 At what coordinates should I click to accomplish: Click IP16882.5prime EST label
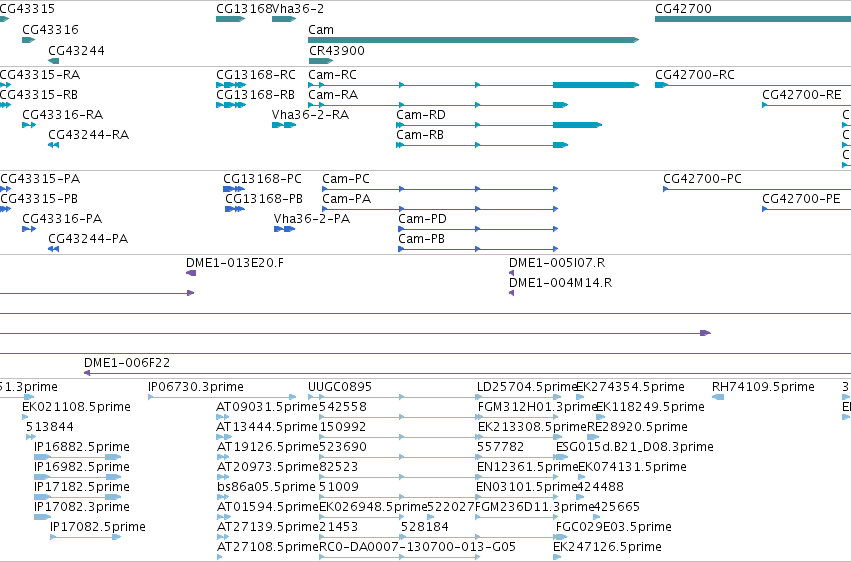click(81, 447)
